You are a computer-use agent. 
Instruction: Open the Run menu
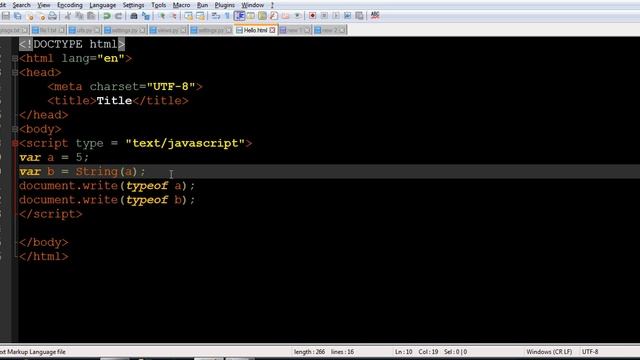click(202, 5)
